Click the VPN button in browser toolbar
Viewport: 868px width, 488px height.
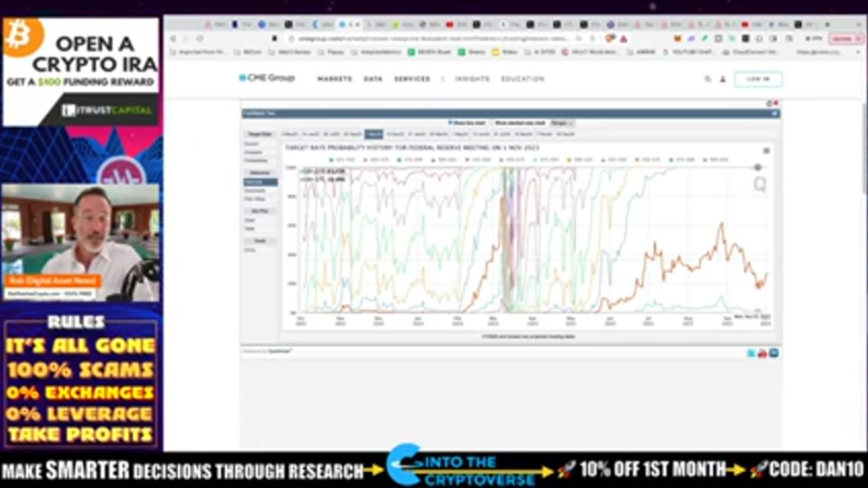coord(814,39)
